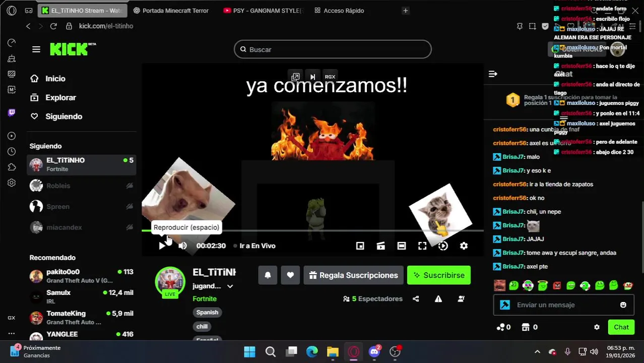Viewport: 644px width, 363px height.
Task: Switch to Acceso Rápido tab
Action: click(x=339, y=10)
